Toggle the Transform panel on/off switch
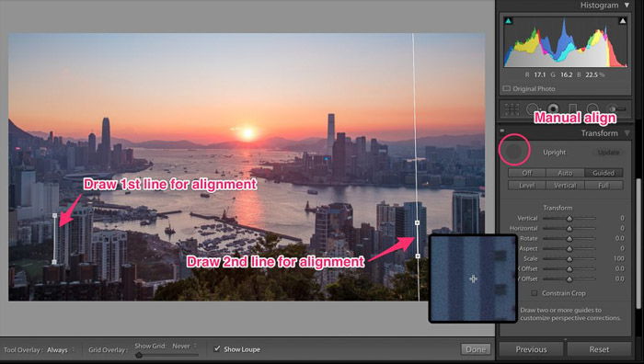The image size is (644, 364). pyautogui.click(x=502, y=131)
